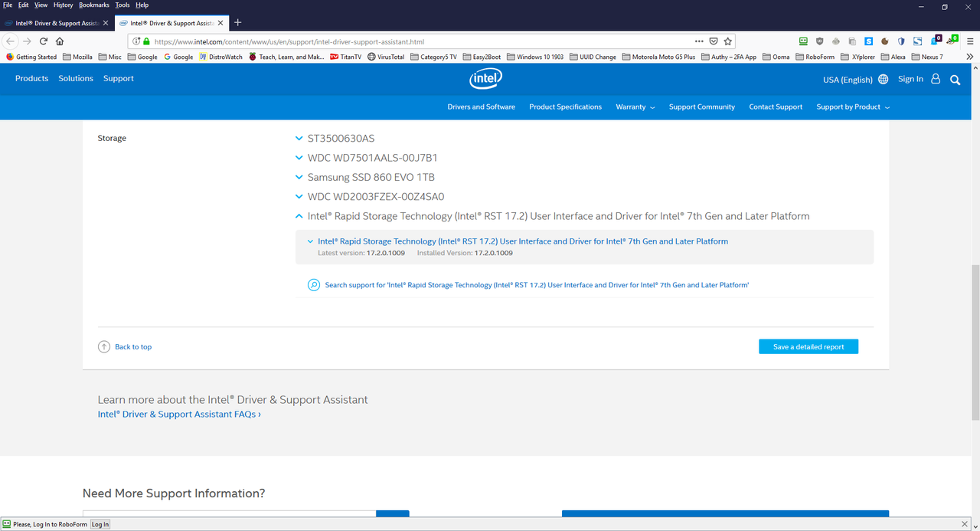Click the globe language icon

pyautogui.click(x=884, y=79)
